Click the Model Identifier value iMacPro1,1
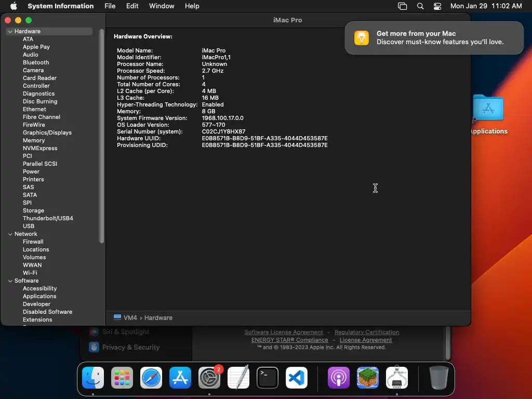Screen dimensions: 532x399 (216, 57)
